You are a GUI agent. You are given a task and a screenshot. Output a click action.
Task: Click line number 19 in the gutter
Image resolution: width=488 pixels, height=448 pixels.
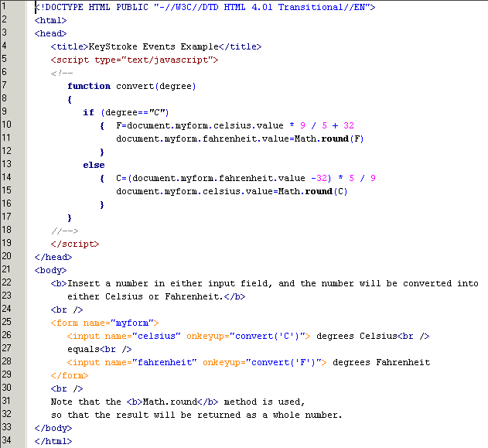[x=6, y=243]
